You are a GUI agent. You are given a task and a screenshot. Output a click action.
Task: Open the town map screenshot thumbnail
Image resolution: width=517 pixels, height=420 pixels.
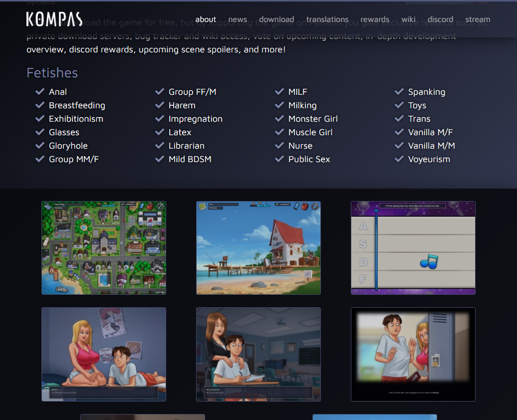pos(104,248)
